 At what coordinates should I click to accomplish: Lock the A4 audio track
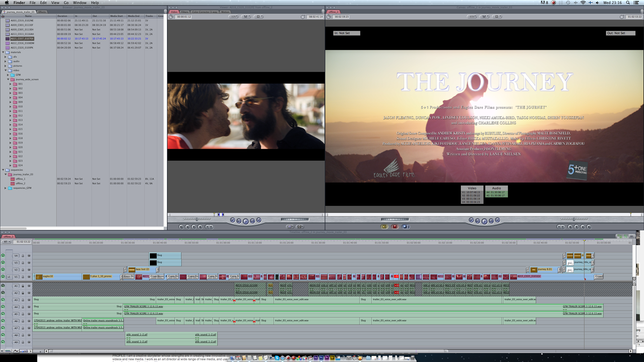[23, 307]
